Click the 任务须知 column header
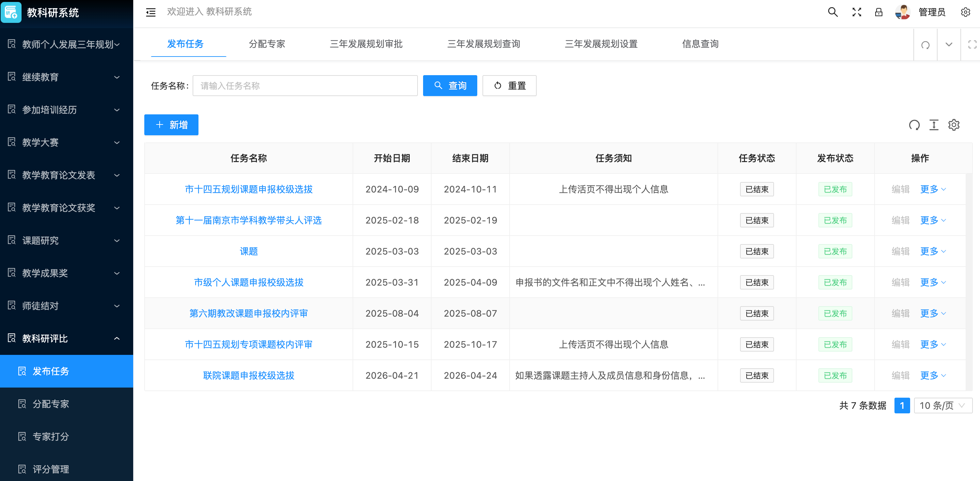The height and width of the screenshot is (481, 980). 613,158
